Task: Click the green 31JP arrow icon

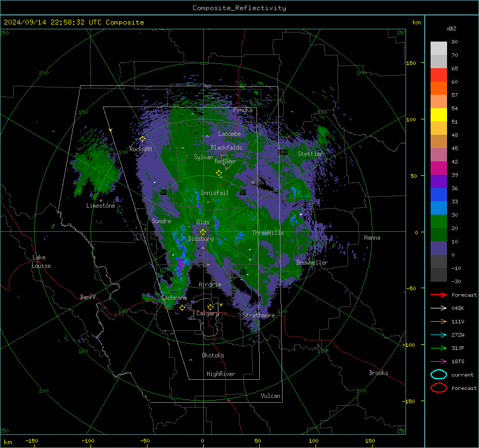Action: 439,348
